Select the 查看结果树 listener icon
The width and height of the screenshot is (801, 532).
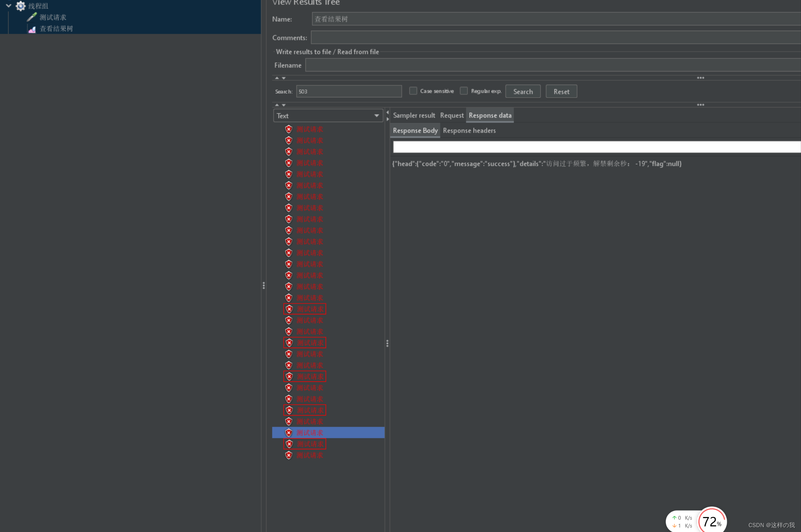coord(32,29)
